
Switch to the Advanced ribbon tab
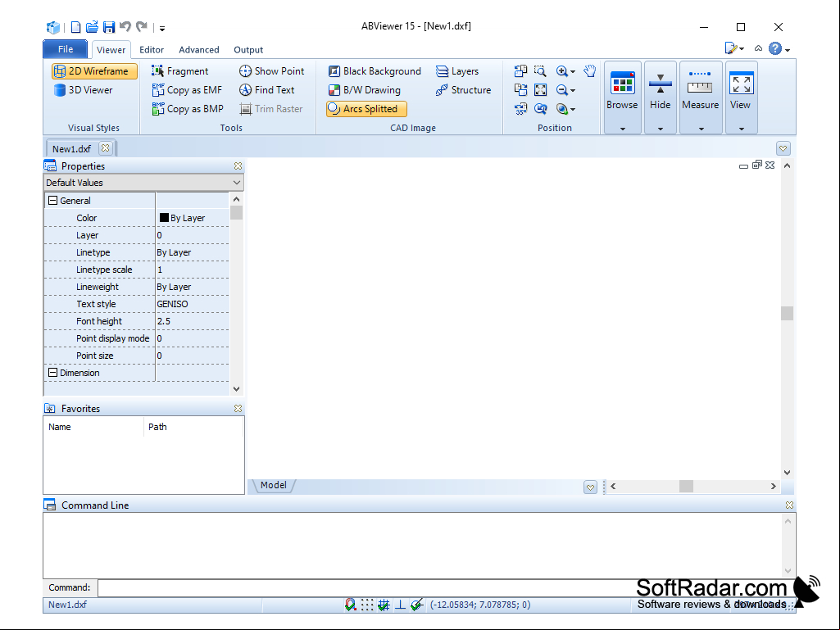pos(199,50)
